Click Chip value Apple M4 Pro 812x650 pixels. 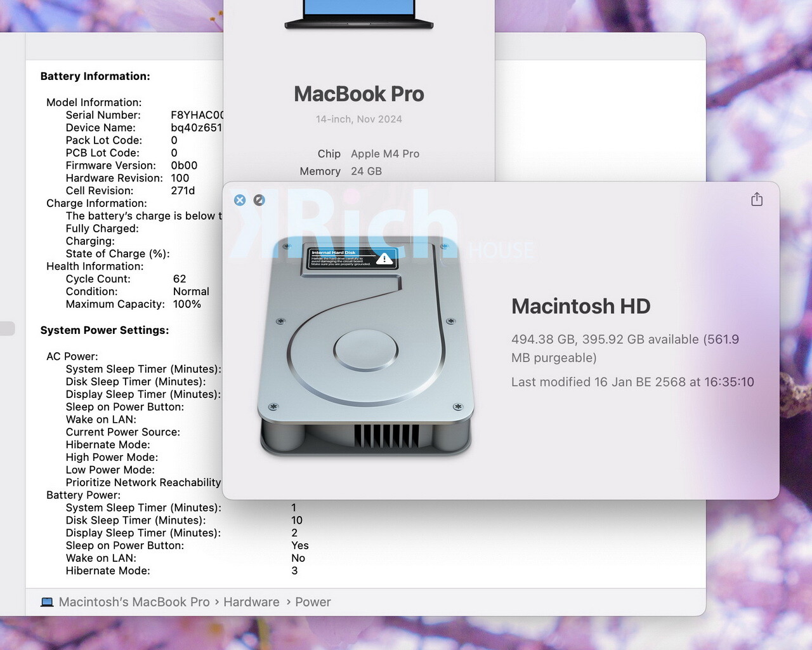coord(385,154)
